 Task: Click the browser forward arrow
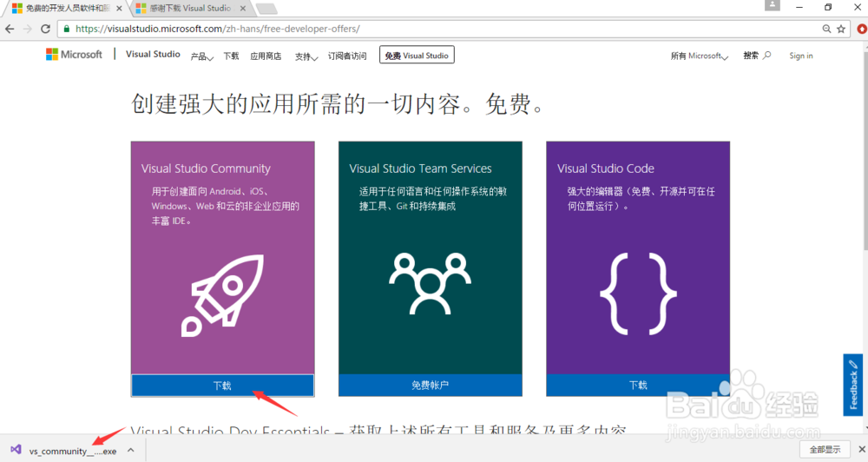coord(28,29)
